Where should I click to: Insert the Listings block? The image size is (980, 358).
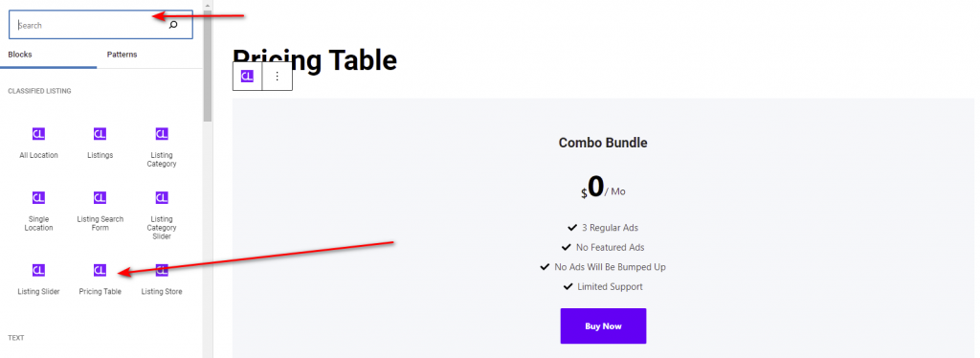coord(100,143)
